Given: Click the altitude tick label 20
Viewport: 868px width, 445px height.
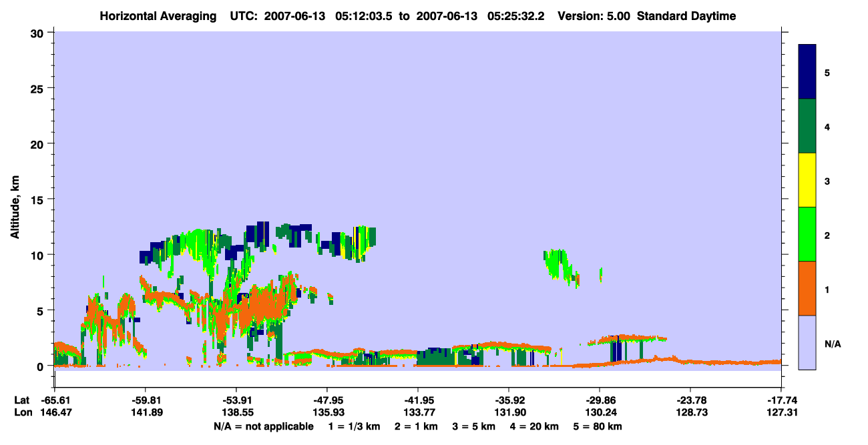Looking at the screenshot, I should coord(39,143).
